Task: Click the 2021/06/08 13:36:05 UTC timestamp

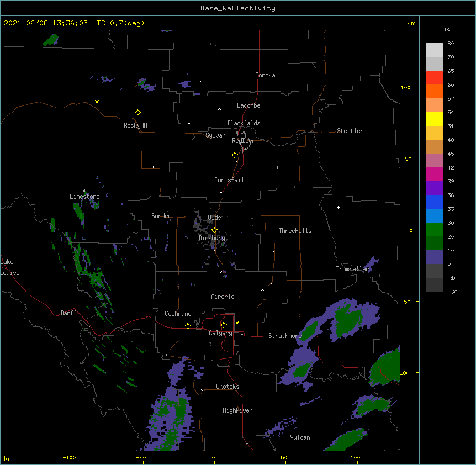Action: (55, 23)
